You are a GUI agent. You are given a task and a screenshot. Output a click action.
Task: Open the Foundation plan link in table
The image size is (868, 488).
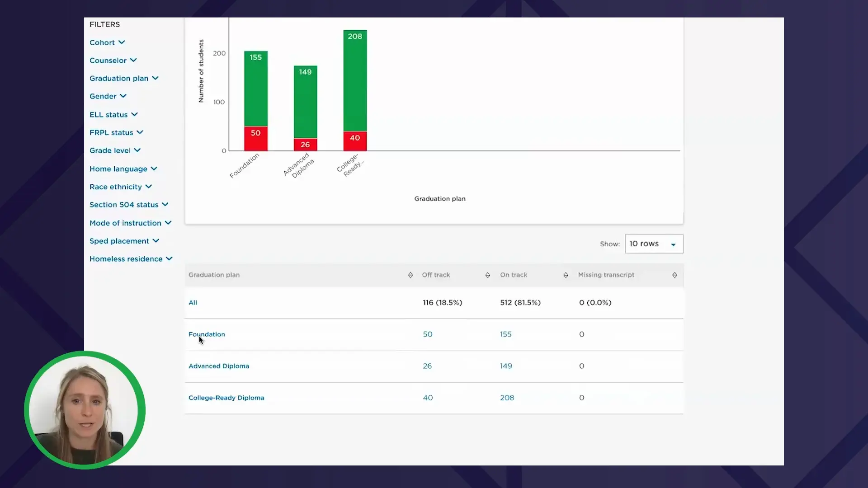tap(207, 334)
